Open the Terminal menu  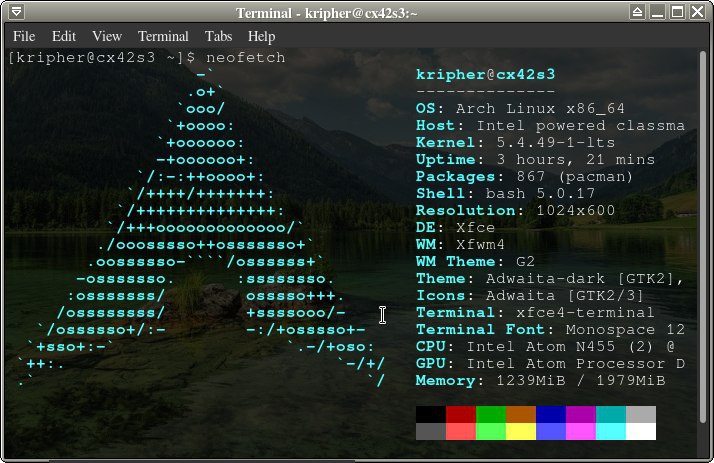(x=163, y=36)
